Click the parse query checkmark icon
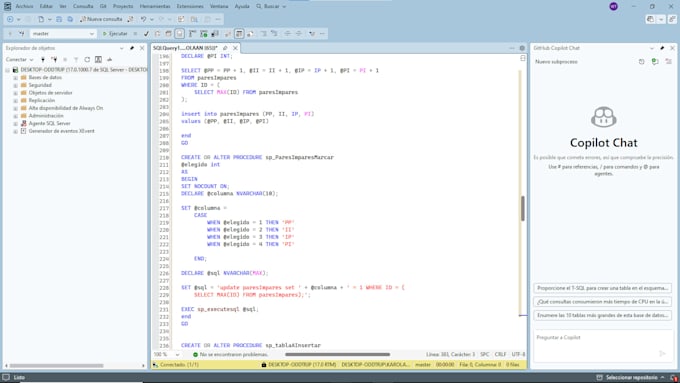The height and width of the screenshot is (383, 680). pyautogui.click(x=147, y=33)
